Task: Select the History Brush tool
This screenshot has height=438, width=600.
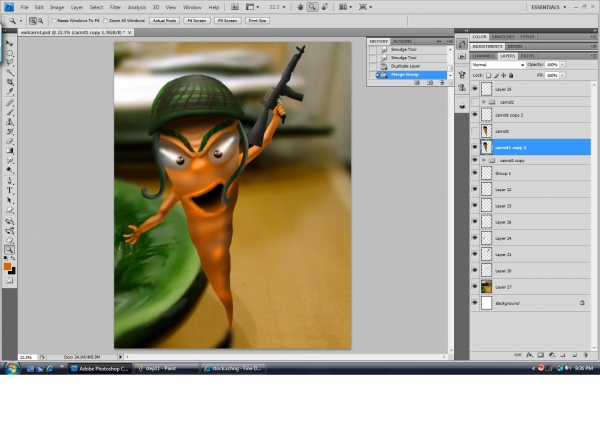Action: [x=10, y=132]
